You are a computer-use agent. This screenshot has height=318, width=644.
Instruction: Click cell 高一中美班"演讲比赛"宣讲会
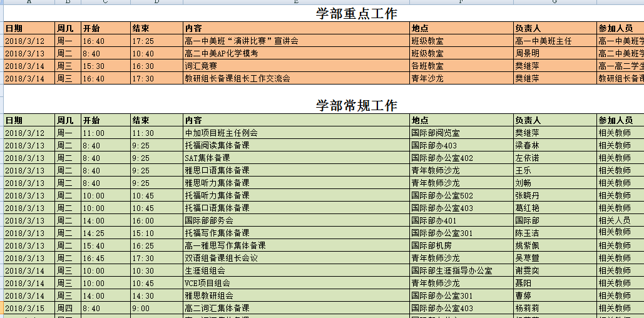point(297,41)
